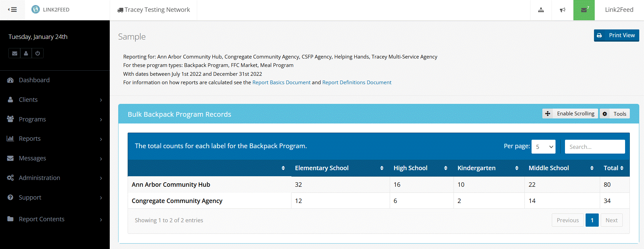Expand the Report Contents menu chevron
Image resolution: width=644 pixels, height=249 pixels.
(101, 220)
